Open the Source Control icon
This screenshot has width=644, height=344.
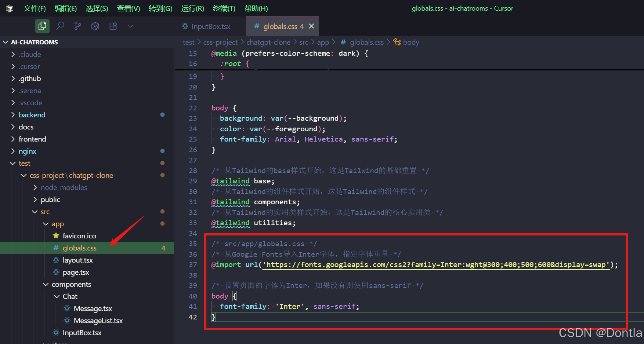click(x=77, y=26)
